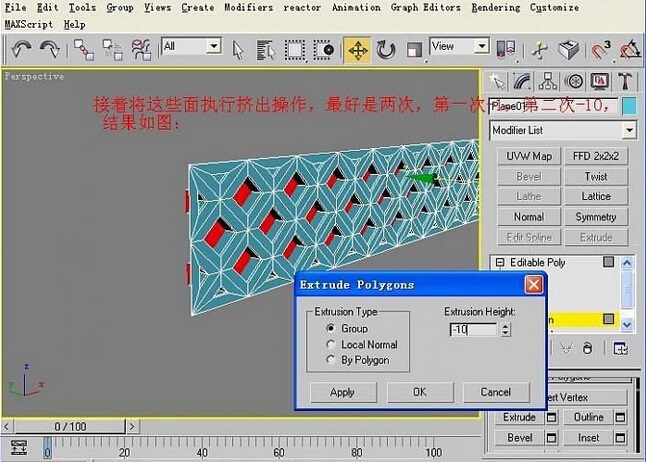
Task: Open the Motion panel tab
Action: tap(573, 82)
